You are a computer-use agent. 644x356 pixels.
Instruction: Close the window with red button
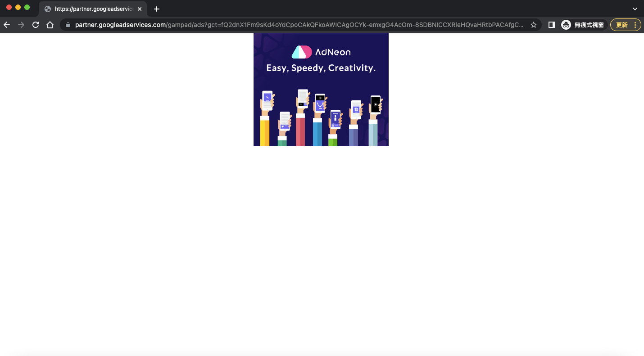click(x=9, y=7)
